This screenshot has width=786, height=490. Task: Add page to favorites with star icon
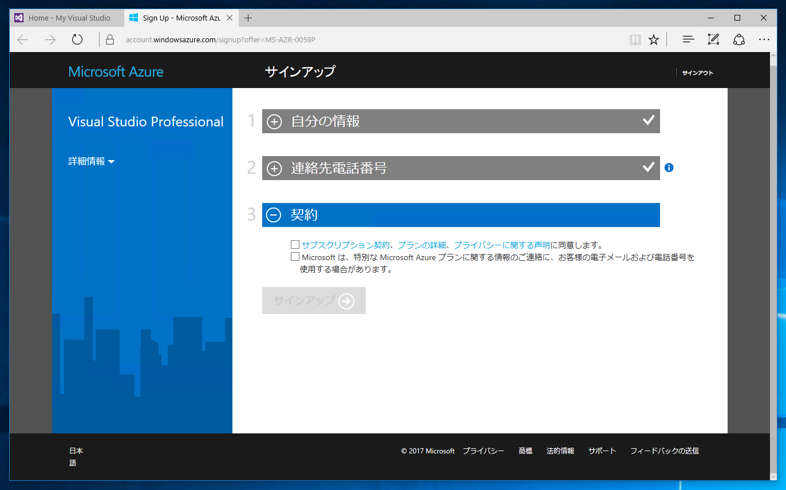654,40
